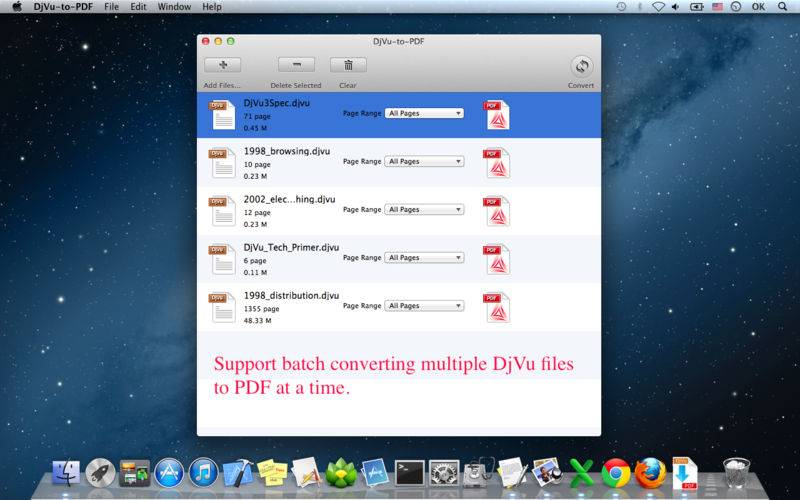
Task: Open iTunes from the Dock
Action: point(203,473)
